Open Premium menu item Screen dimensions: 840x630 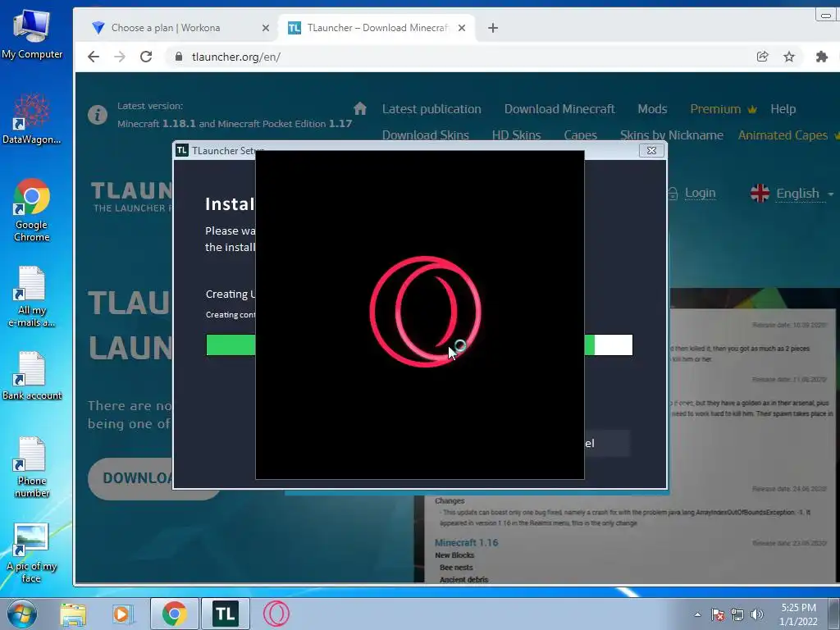click(724, 109)
